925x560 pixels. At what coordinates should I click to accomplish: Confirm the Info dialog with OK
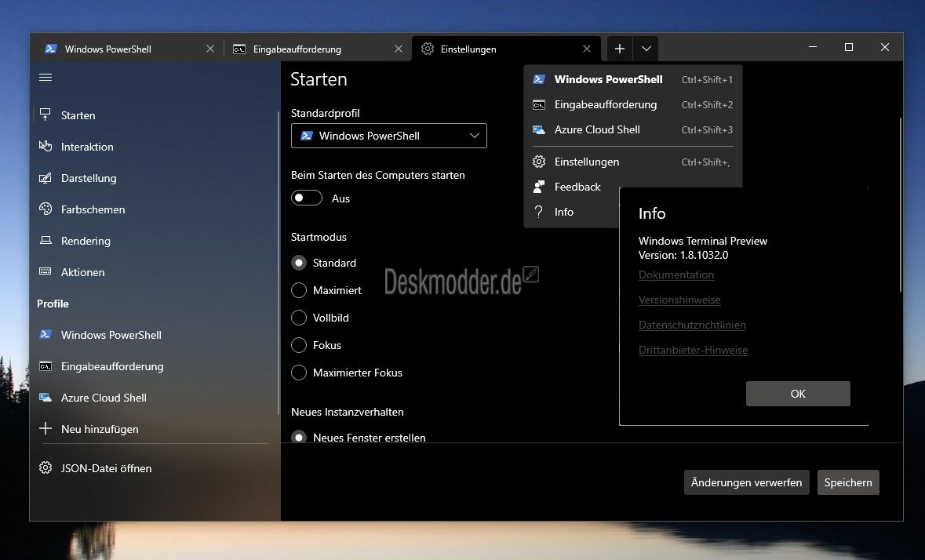[798, 394]
